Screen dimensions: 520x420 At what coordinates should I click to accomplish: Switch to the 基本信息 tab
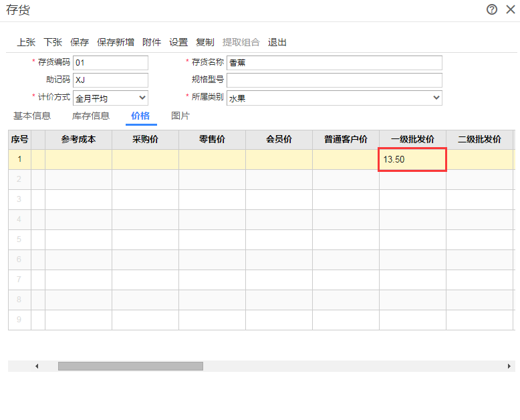point(32,116)
